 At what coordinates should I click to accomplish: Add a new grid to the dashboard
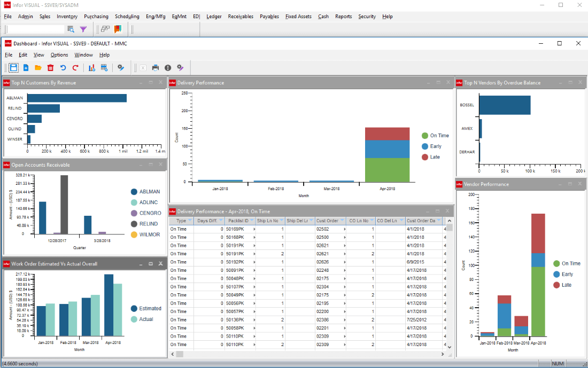click(x=104, y=68)
